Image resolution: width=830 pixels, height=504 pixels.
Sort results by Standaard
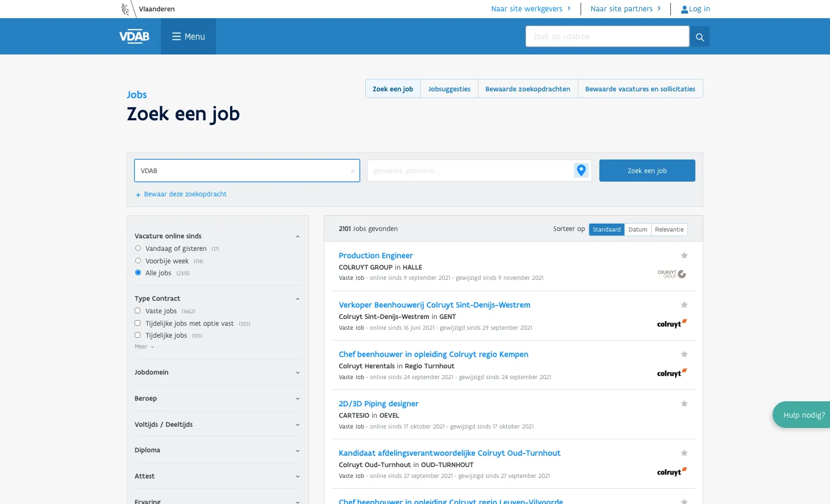(607, 229)
